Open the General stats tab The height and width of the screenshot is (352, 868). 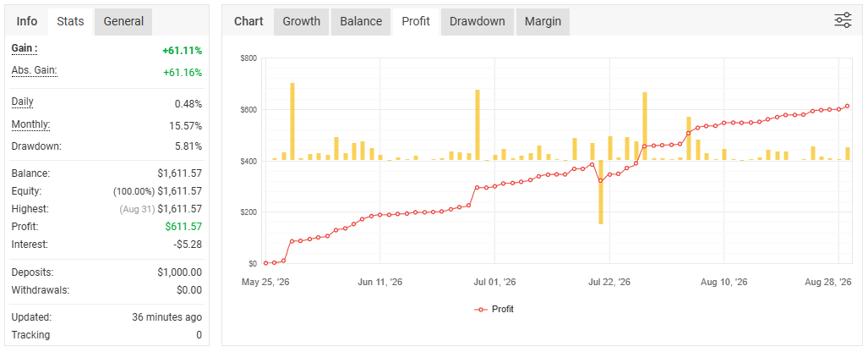123,22
